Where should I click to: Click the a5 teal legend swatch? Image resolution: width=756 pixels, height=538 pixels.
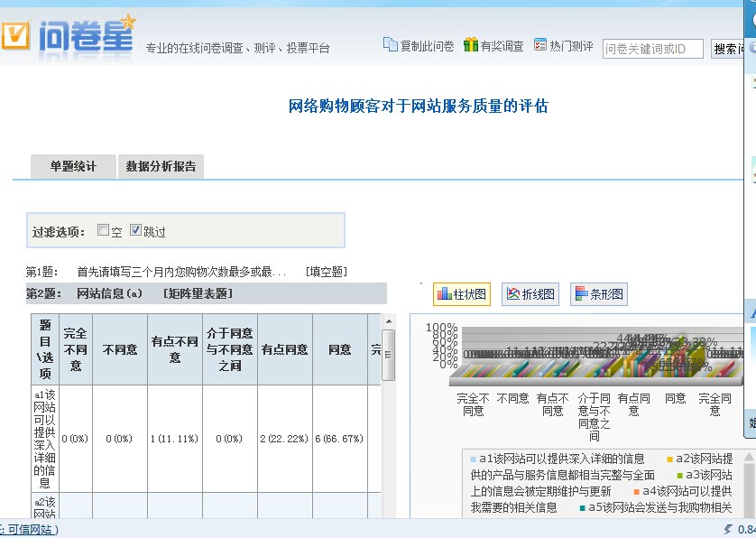point(583,508)
